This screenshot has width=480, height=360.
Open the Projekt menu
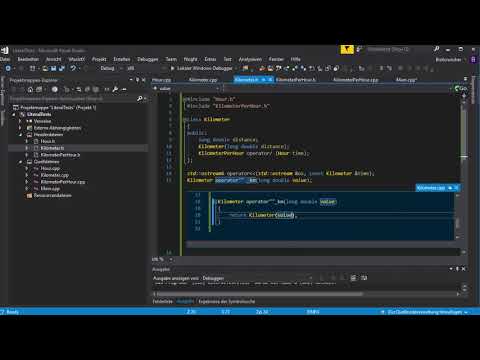(99, 59)
